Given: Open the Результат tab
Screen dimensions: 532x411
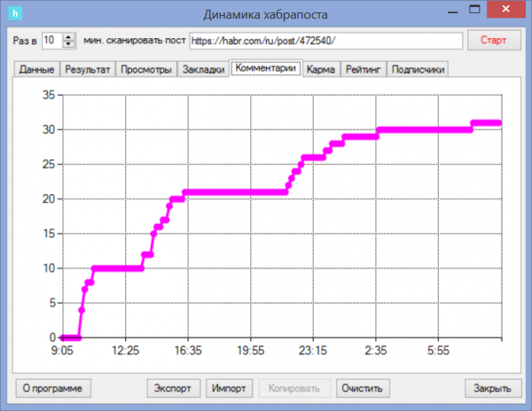Looking at the screenshot, I should pyautogui.click(x=88, y=70).
